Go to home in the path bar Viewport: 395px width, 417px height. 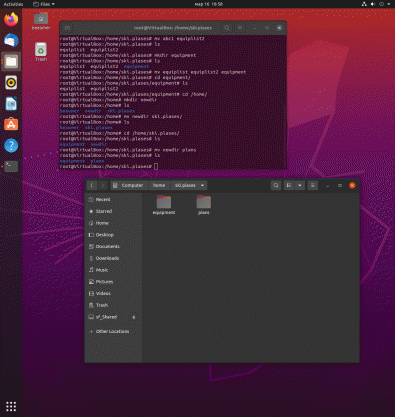click(x=159, y=185)
